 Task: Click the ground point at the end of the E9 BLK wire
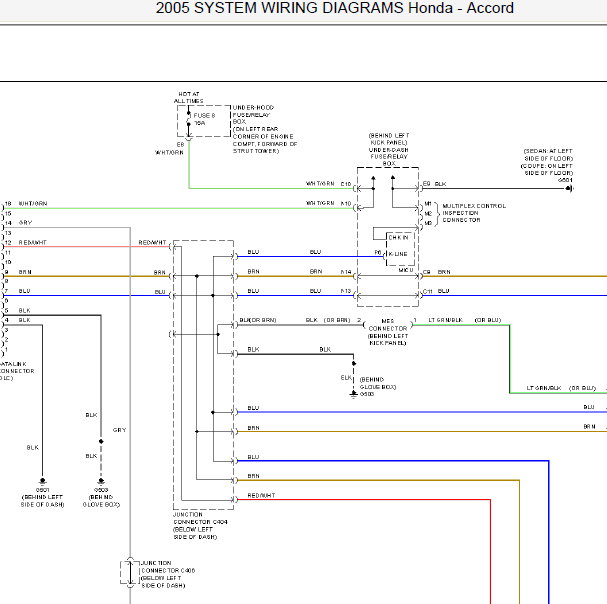[569, 189]
